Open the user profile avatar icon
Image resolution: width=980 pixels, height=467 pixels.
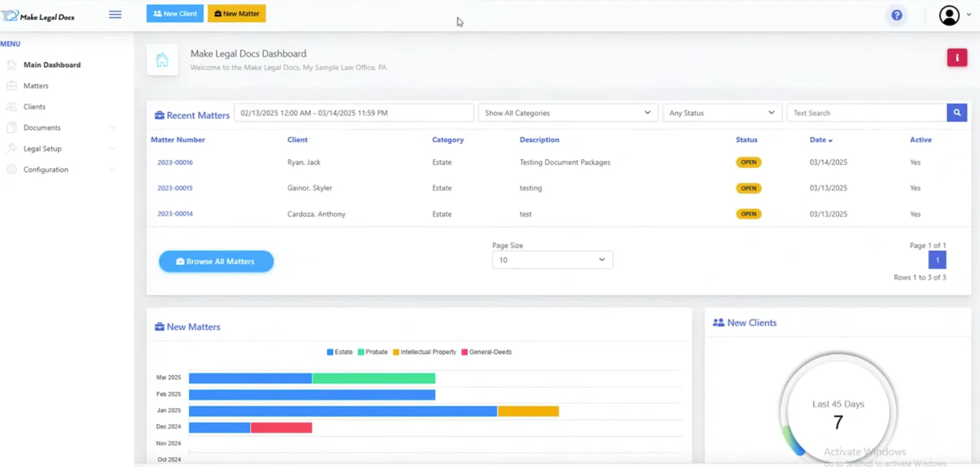tap(950, 16)
